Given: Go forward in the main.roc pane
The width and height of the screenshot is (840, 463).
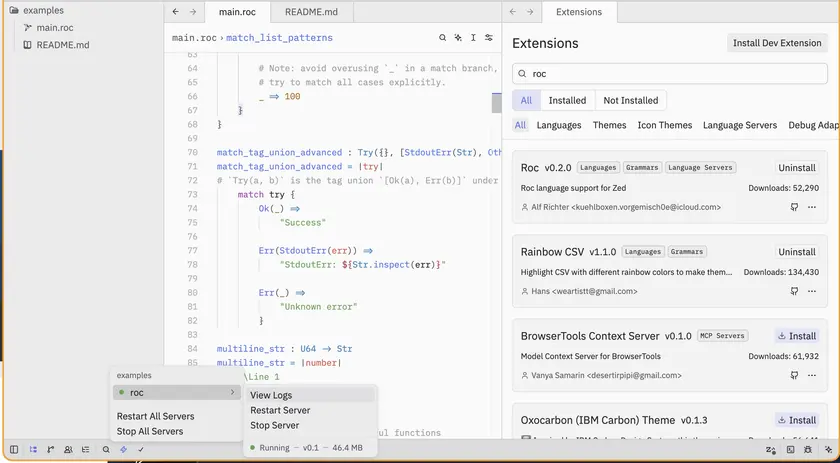Looking at the screenshot, I should click(x=193, y=12).
